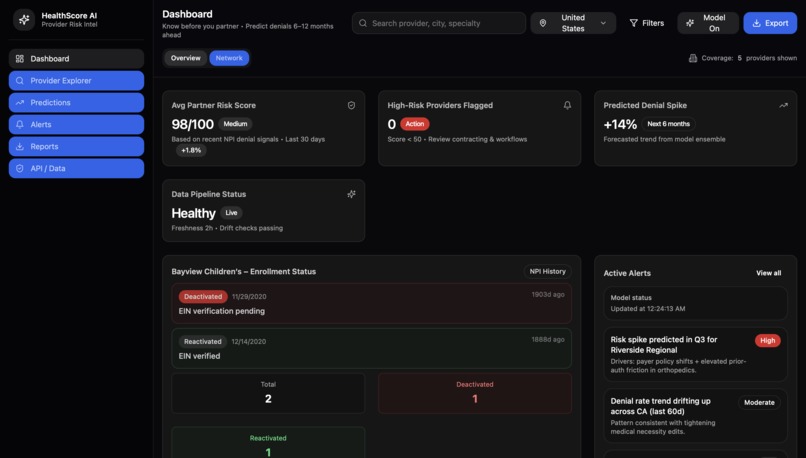Click the sparkle icon in Model On button
This screenshot has height=458, width=806.
[x=690, y=23]
